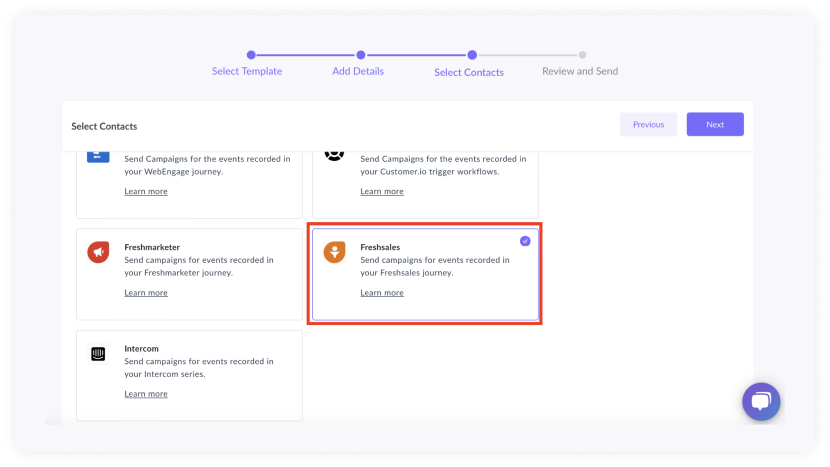Image resolution: width=830 pixels, height=467 pixels.
Task: Click the Previous button
Action: pyautogui.click(x=648, y=124)
